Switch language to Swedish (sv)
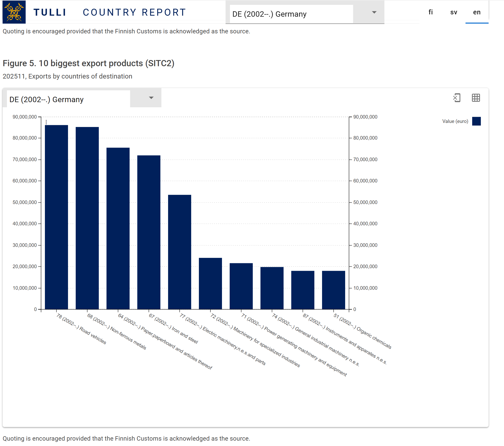This screenshot has width=504, height=446. click(x=453, y=12)
